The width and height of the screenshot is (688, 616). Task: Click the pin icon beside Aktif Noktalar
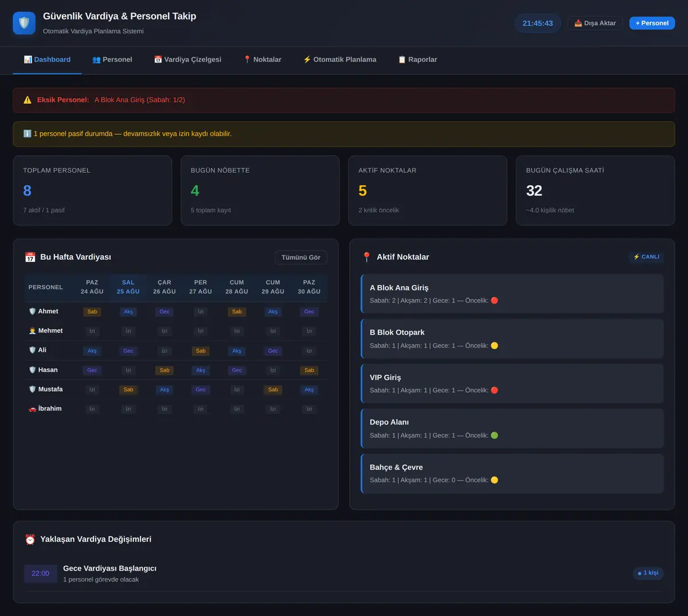tap(367, 257)
